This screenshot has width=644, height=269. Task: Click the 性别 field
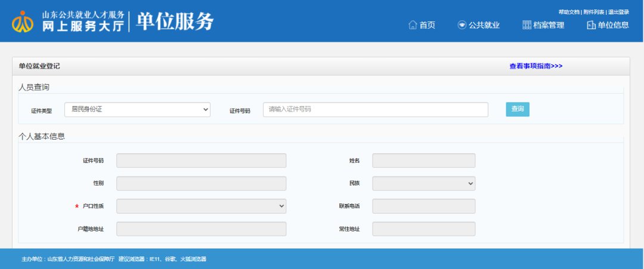(x=201, y=183)
